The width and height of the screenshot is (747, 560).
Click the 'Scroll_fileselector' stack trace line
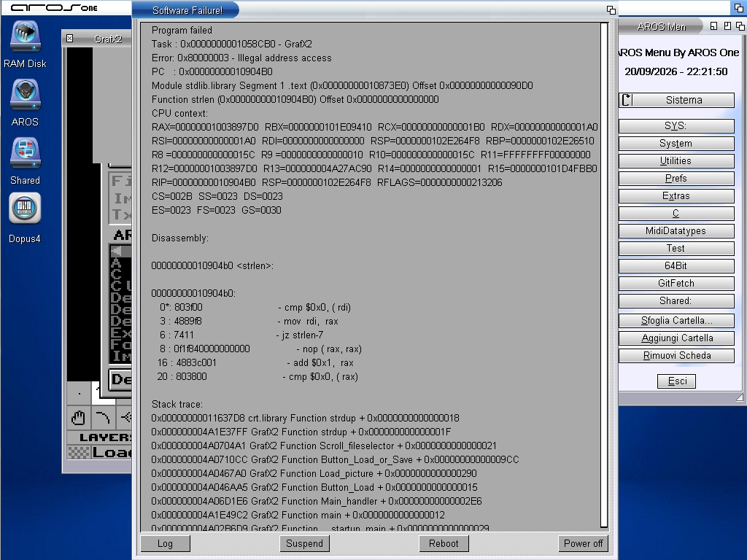click(x=324, y=446)
